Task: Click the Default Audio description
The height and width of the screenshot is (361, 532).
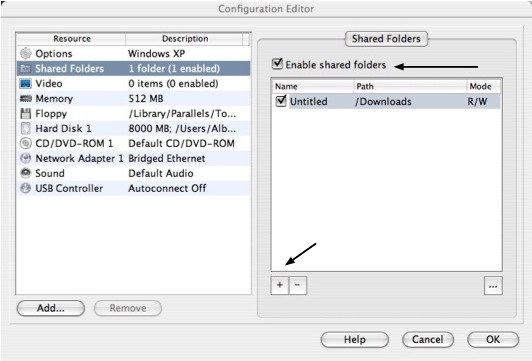Action: (x=161, y=173)
